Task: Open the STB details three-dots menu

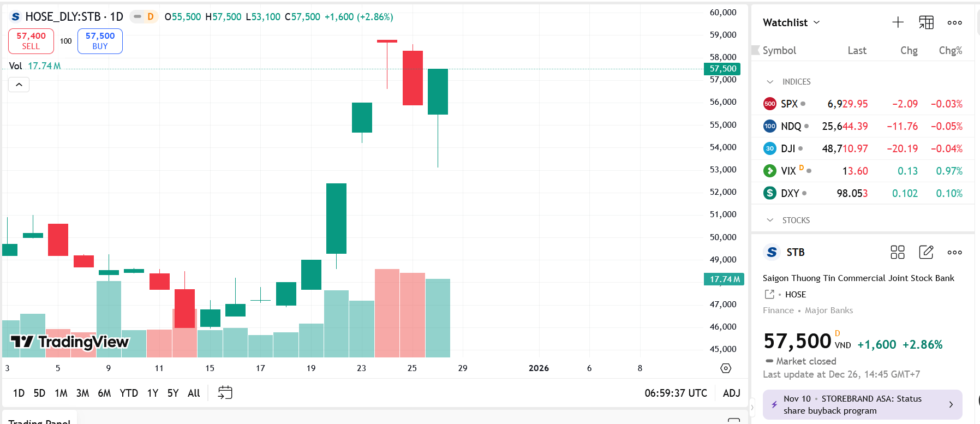Action: (x=954, y=252)
